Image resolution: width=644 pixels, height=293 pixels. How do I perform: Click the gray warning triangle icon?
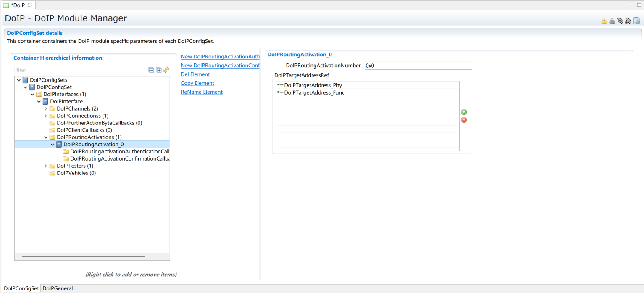pos(612,21)
